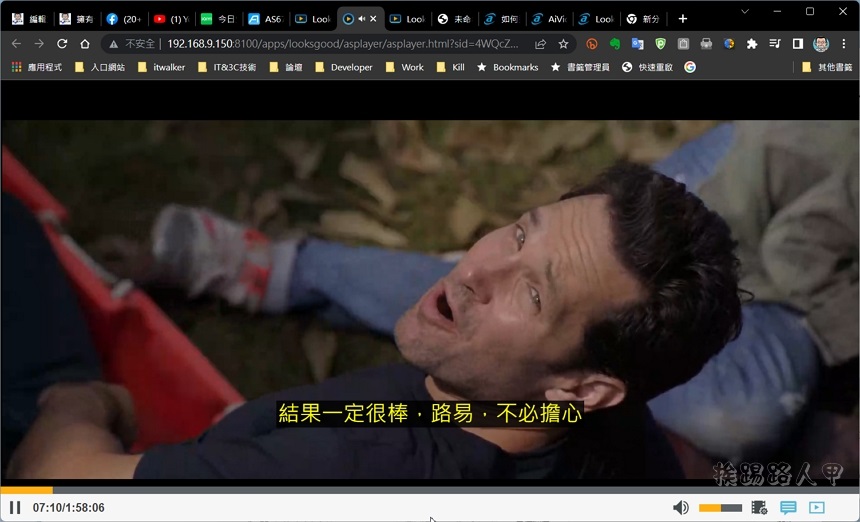
Task: Open the Chrome profile avatar
Action: (821, 44)
